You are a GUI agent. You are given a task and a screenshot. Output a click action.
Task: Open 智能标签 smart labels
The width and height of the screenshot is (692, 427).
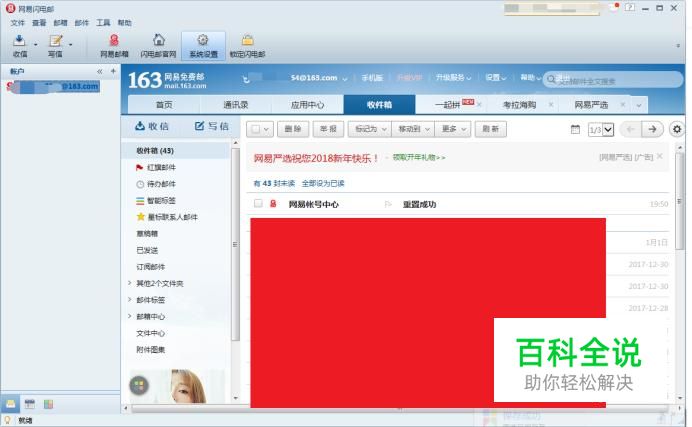click(156, 201)
